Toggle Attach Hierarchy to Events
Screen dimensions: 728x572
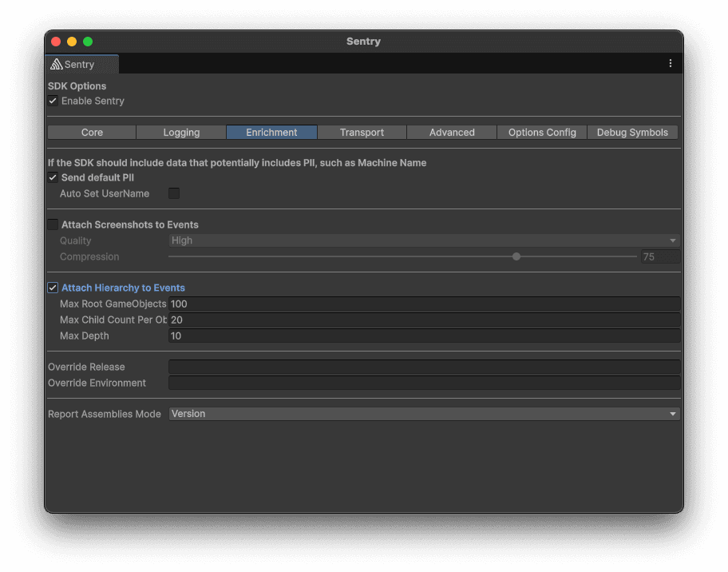click(53, 288)
